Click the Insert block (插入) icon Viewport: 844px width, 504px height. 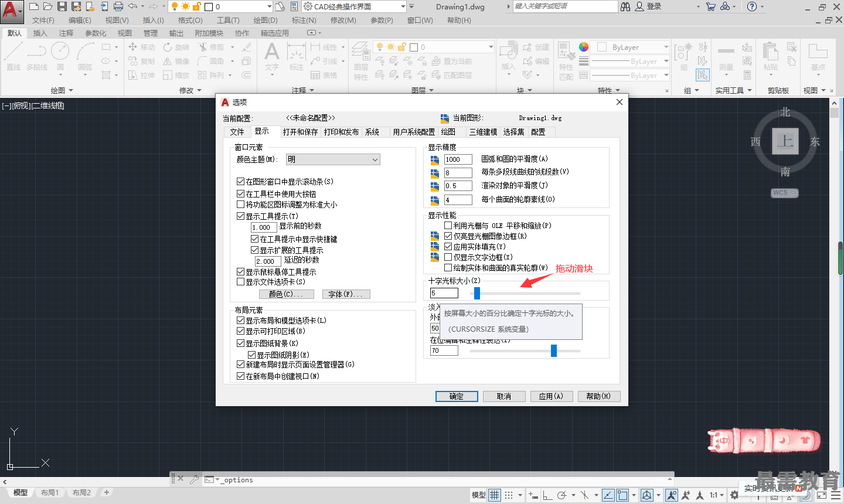point(508,56)
